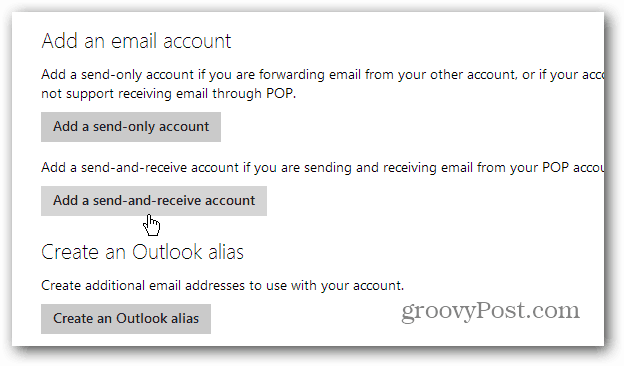Click the groovyPost.com watermark
This screenshot has height=366, width=624.
[490, 311]
